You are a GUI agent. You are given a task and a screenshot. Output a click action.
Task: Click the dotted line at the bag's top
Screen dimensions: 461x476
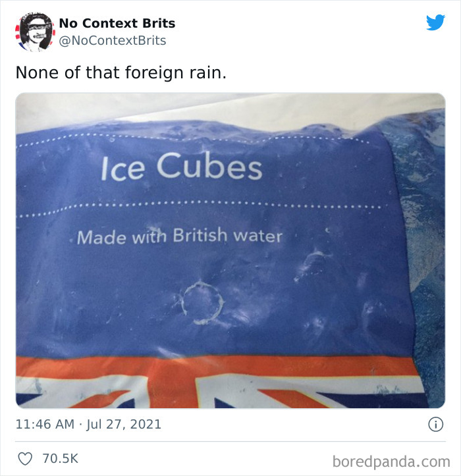click(192, 139)
